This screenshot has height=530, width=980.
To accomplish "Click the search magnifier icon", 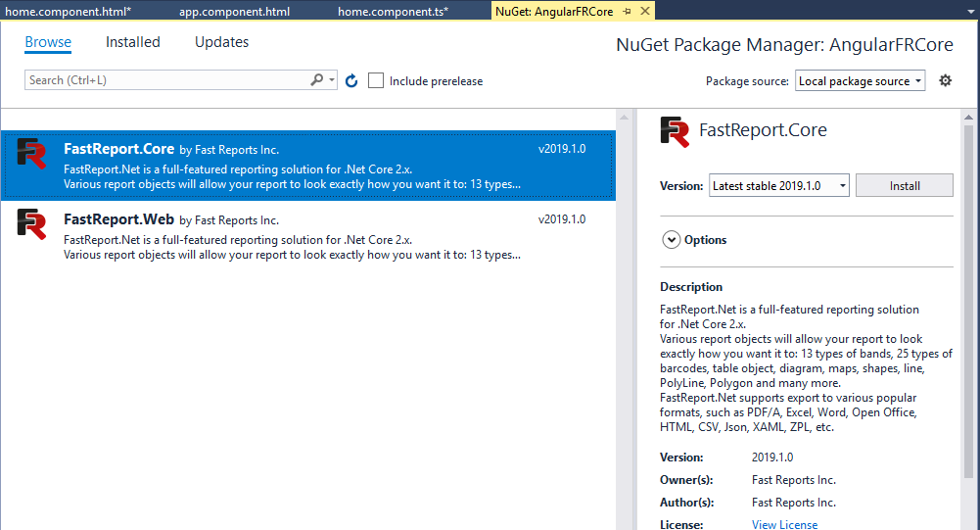I will (x=317, y=80).
